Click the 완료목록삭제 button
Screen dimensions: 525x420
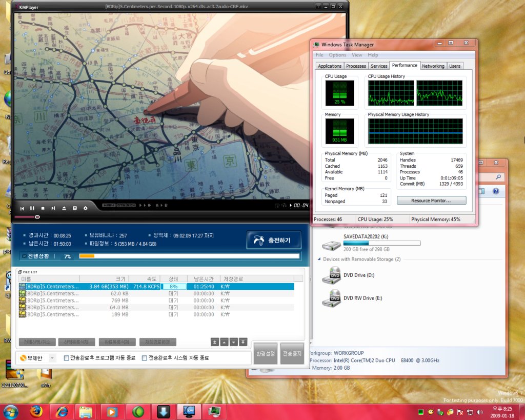117,342
